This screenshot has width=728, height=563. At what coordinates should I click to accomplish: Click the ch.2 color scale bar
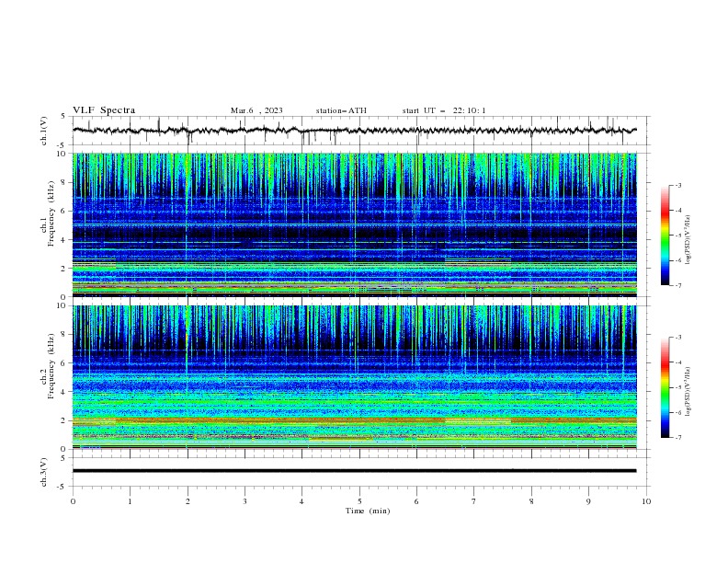point(665,387)
